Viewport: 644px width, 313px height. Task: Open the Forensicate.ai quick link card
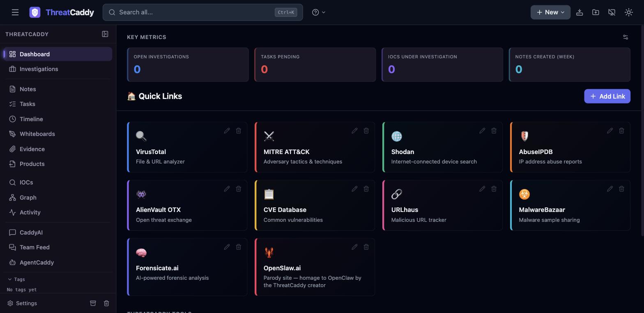[x=187, y=267]
